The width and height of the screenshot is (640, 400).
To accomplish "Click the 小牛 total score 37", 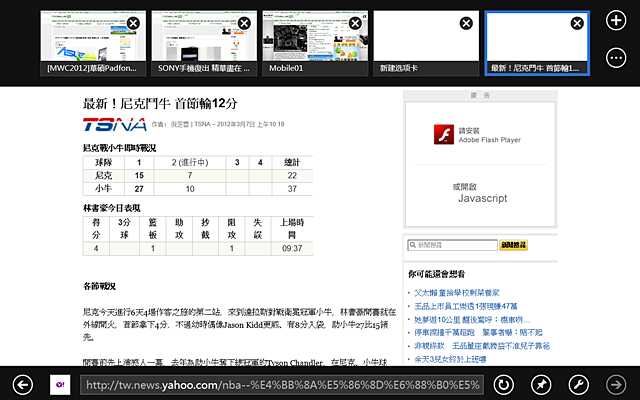I will [x=292, y=189].
